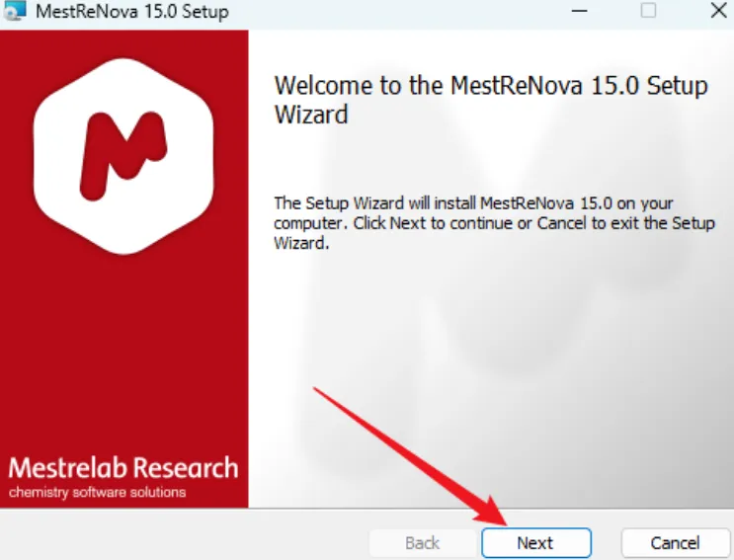This screenshot has height=560, width=734.
Task: Cancel the MestReNova setup wizard
Action: [x=676, y=542]
